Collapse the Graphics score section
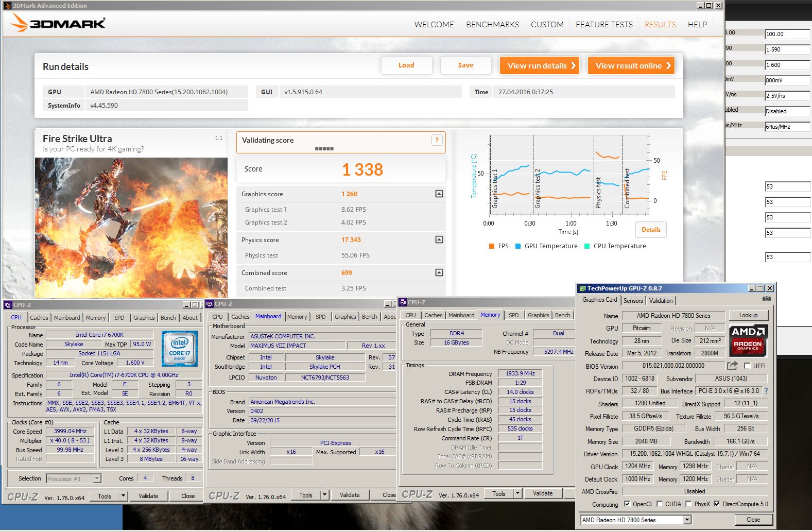 (439, 194)
